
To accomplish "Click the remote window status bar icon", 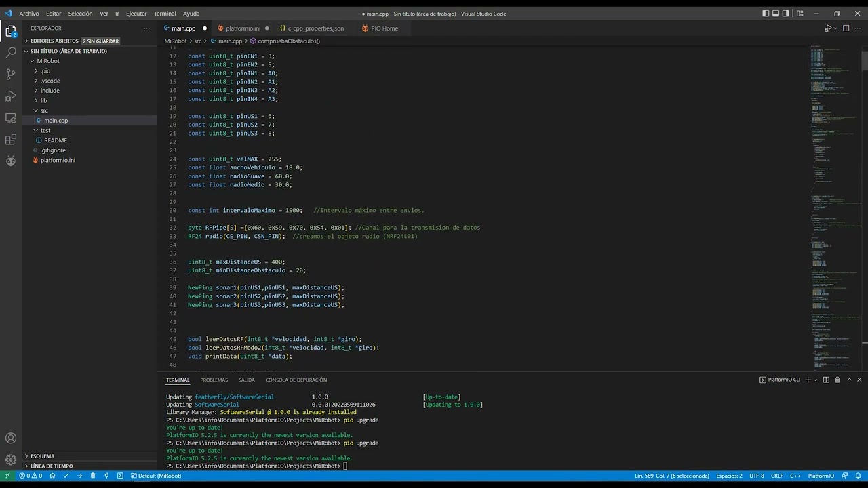I will tap(7, 476).
